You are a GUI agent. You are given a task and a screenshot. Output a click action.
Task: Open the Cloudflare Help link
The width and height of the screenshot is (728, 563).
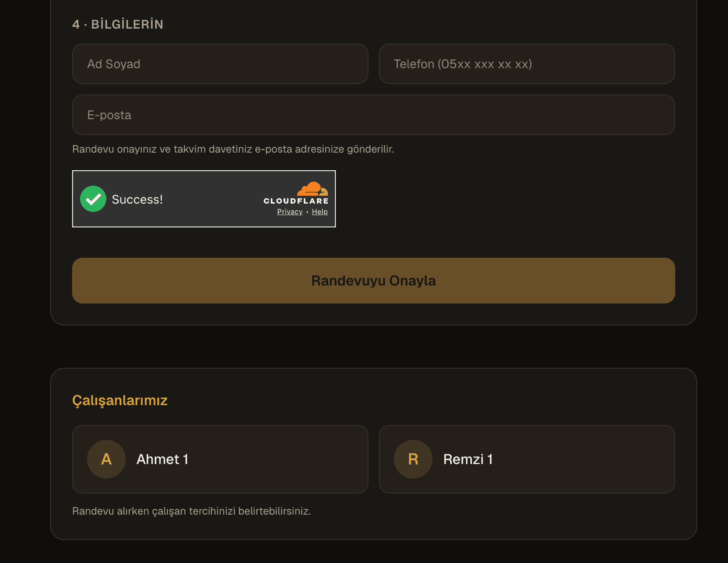click(320, 212)
